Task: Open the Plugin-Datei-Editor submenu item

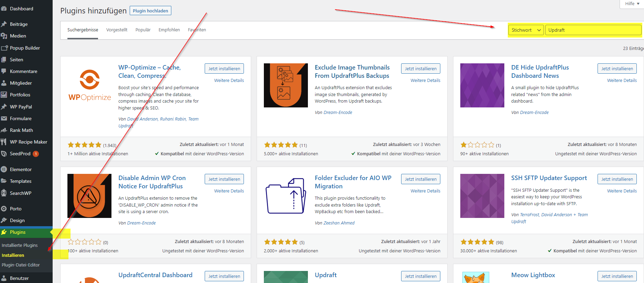Action: point(21,265)
